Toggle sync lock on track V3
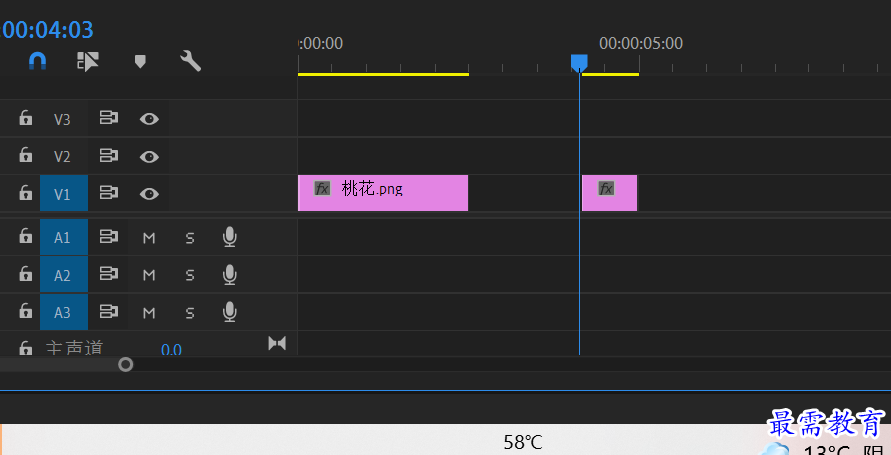This screenshot has width=891, height=455. (x=108, y=118)
